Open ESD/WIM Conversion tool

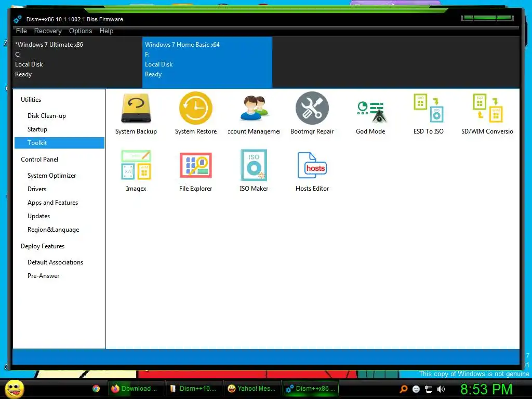tap(487, 113)
